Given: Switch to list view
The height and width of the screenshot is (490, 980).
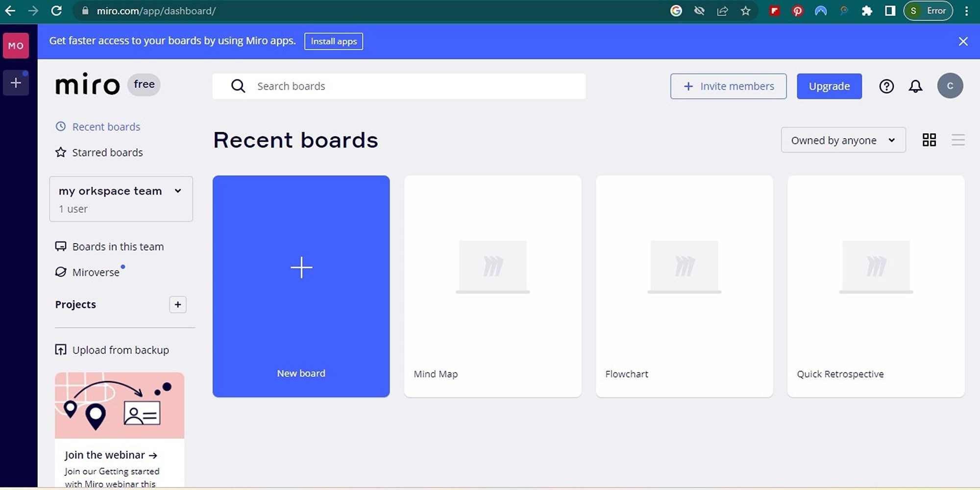Looking at the screenshot, I should point(958,140).
